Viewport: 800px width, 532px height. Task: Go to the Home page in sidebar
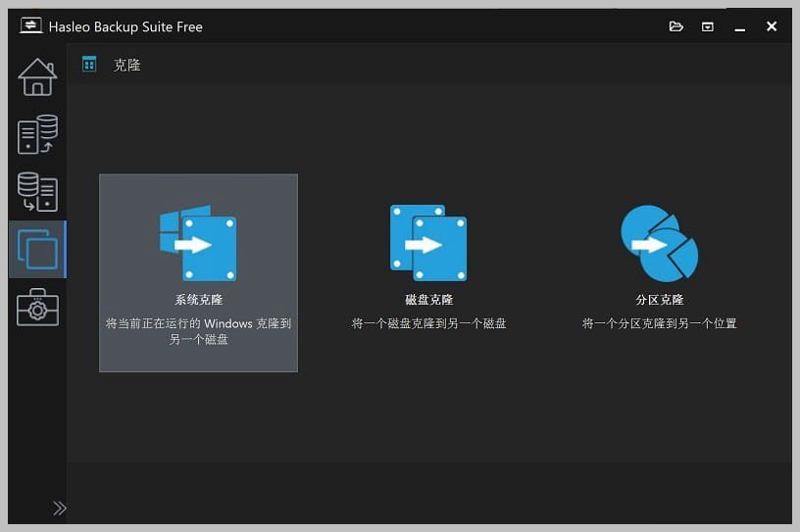[x=37, y=77]
